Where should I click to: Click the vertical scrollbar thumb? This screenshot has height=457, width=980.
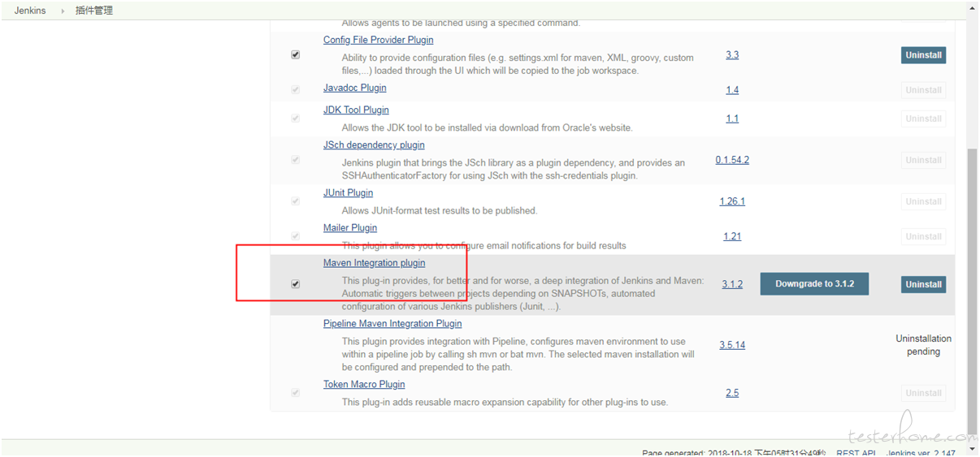click(x=972, y=291)
